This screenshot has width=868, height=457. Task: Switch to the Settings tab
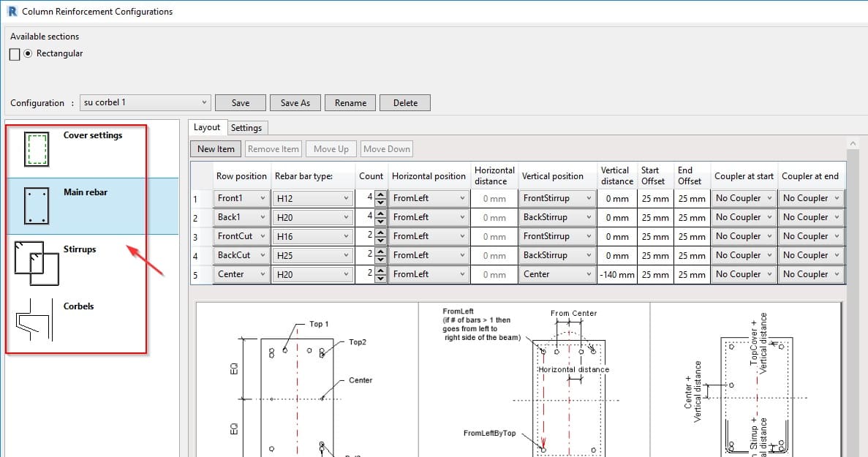pyautogui.click(x=246, y=128)
